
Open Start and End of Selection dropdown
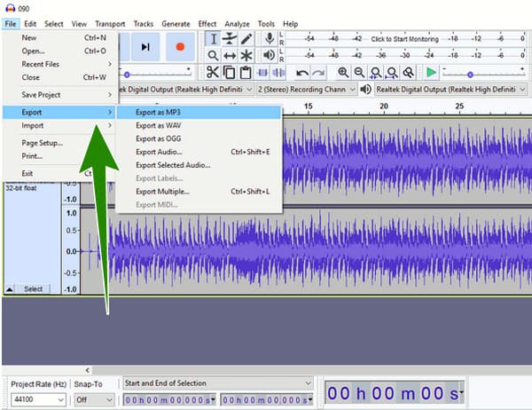click(218, 383)
